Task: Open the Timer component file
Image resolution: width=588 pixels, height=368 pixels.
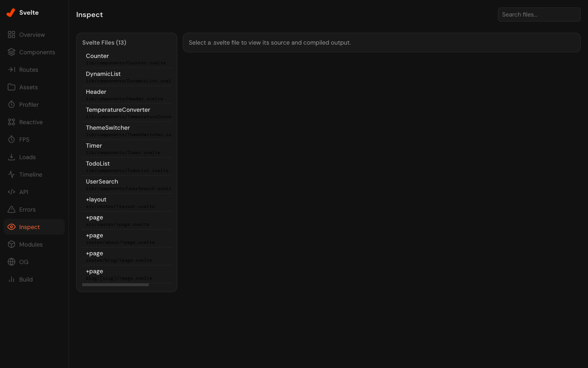Action: click(x=127, y=149)
